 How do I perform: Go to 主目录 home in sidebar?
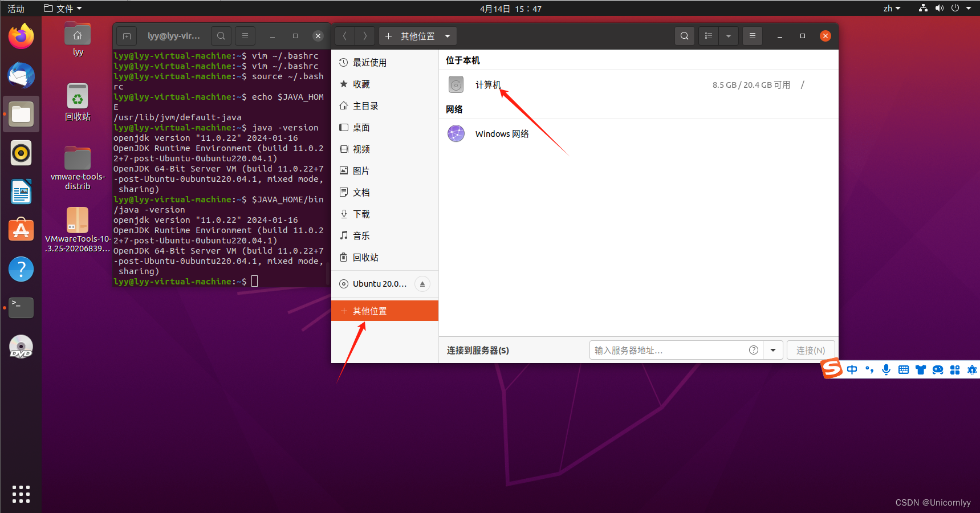pos(385,106)
